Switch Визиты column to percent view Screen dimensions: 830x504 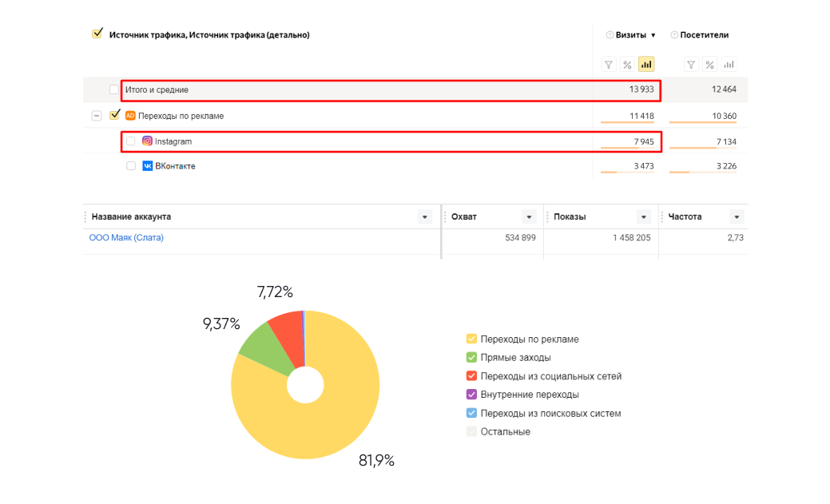click(x=628, y=65)
